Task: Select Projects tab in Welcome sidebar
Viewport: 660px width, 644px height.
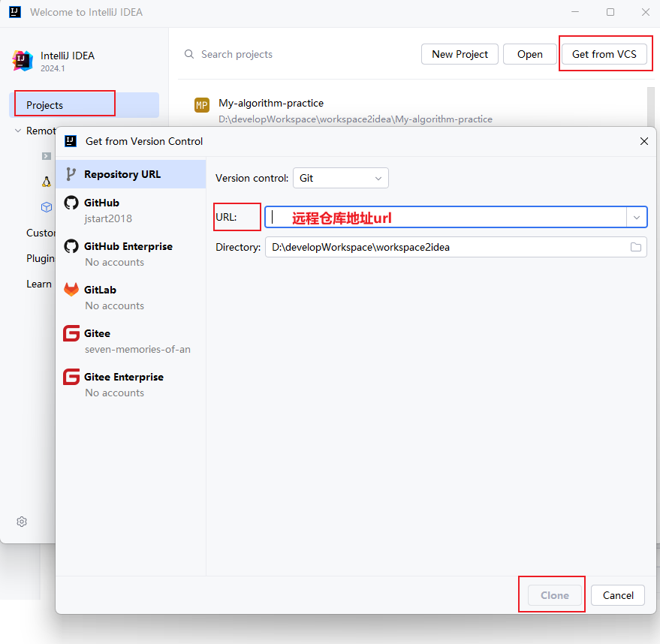Action: pyautogui.click(x=84, y=105)
